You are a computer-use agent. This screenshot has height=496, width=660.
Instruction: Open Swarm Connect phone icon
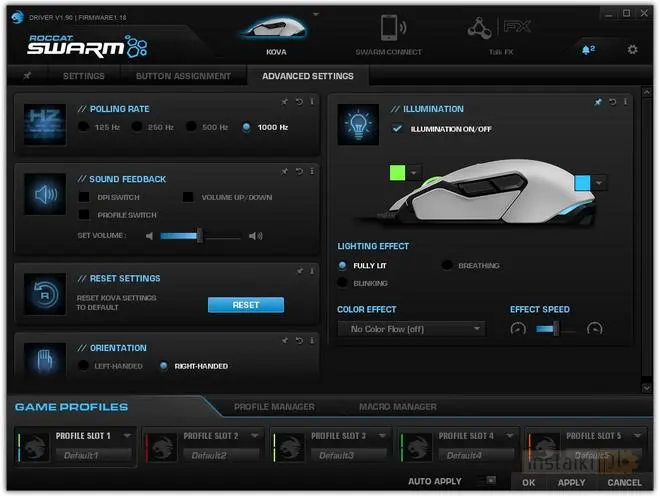pos(389,30)
